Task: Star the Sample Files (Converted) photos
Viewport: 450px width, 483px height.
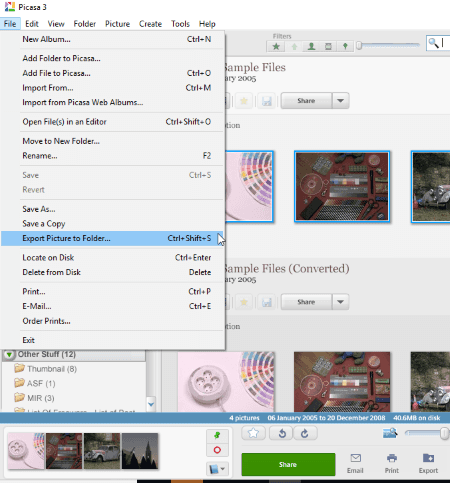Action: pos(244,302)
